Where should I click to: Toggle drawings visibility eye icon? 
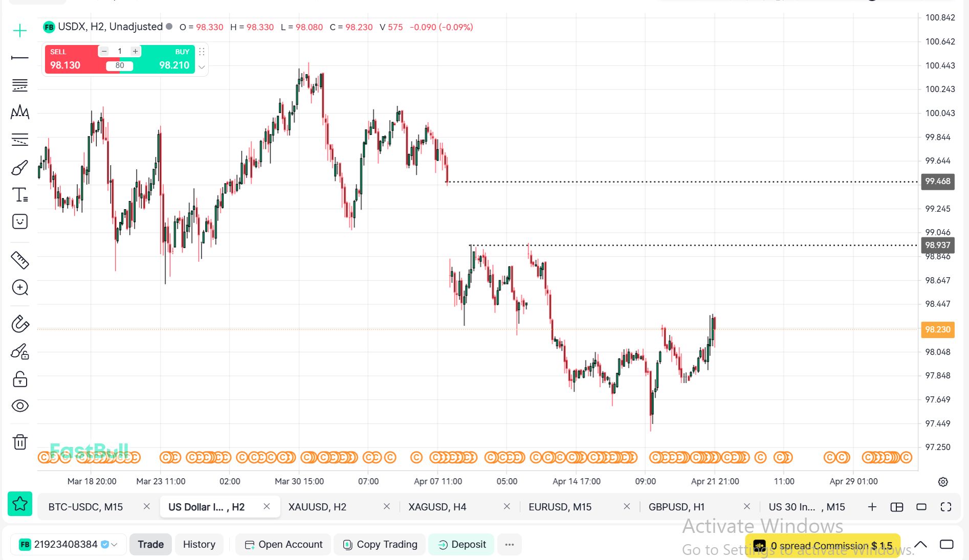20,406
